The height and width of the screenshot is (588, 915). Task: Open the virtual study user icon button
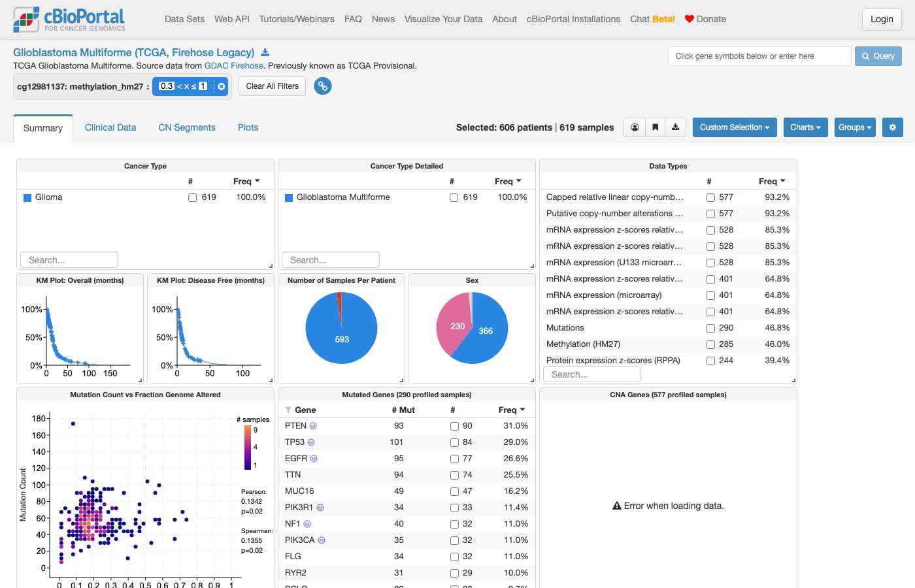(635, 127)
